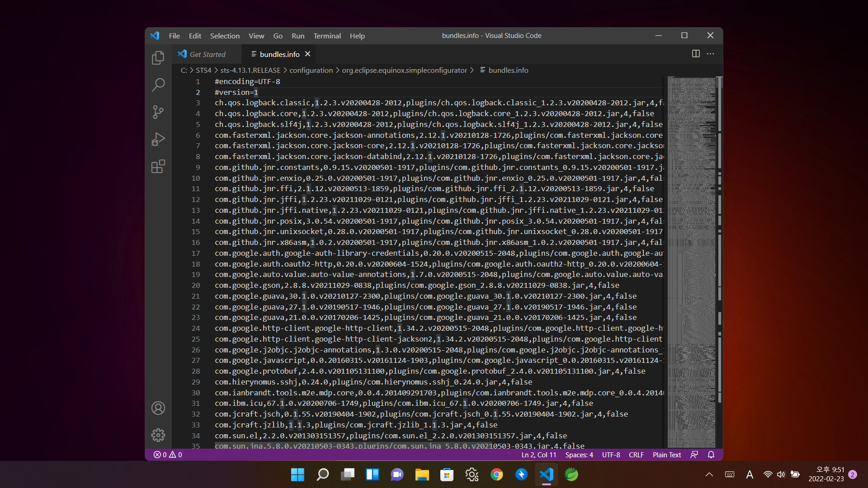
Task: Open Manage gear settings icon
Action: 158,435
